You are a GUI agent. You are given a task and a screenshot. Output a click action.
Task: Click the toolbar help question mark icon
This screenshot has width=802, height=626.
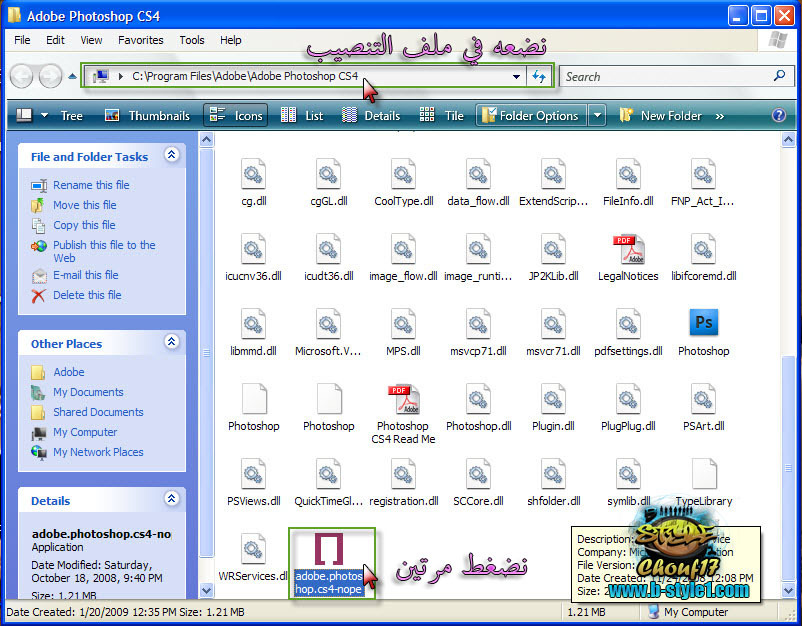(778, 115)
